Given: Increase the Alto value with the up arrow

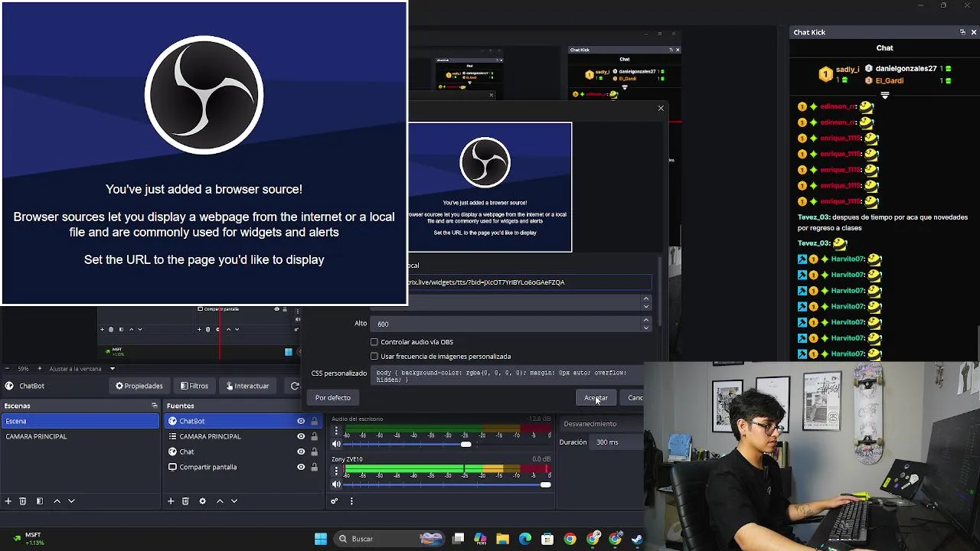Looking at the screenshot, I should coord(646,320).
